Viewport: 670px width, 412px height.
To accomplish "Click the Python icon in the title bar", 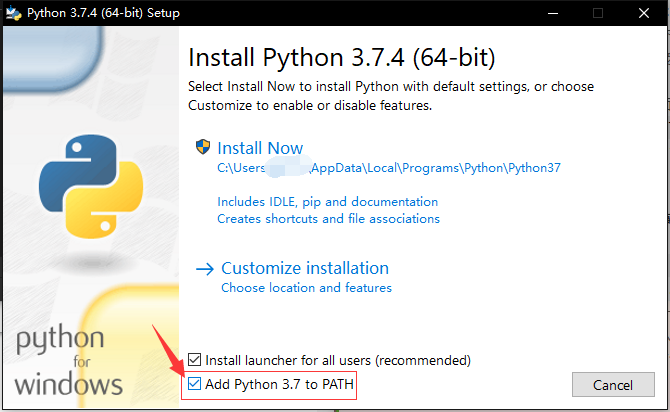I will (x=12, y=13).
